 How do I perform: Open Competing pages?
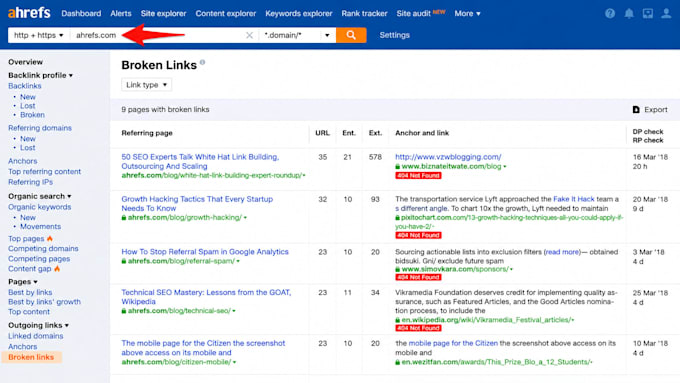pos(39,259)
